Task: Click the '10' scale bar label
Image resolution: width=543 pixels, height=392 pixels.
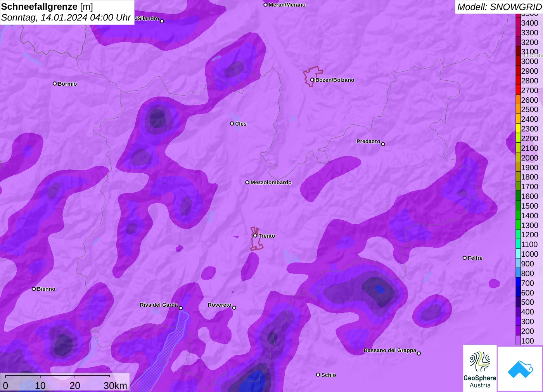Action: point(40,385)
